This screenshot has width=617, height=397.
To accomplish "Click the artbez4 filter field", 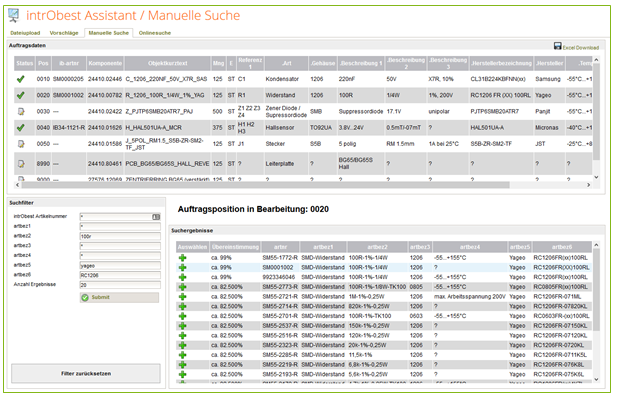I will click(120, 255).
